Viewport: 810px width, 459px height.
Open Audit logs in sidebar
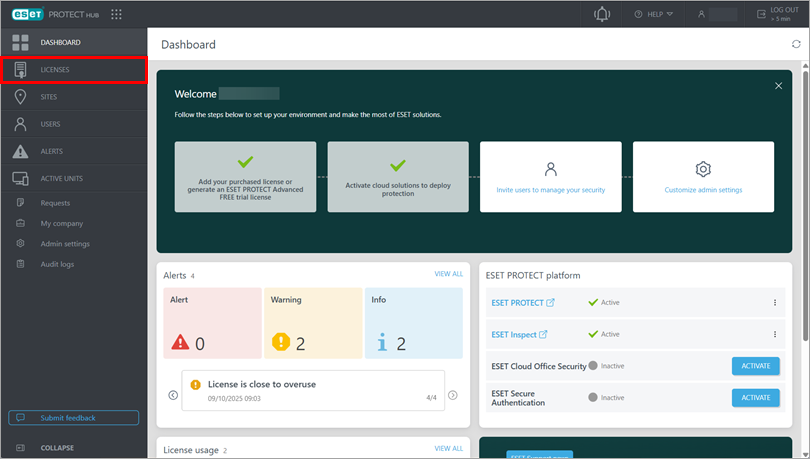click(57, 264)
